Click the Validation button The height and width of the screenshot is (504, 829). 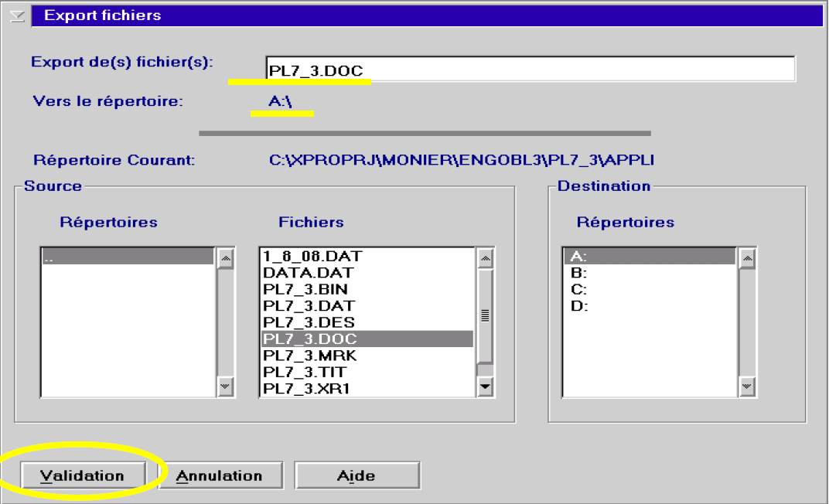pyautogui.click(x=82, y=476)
